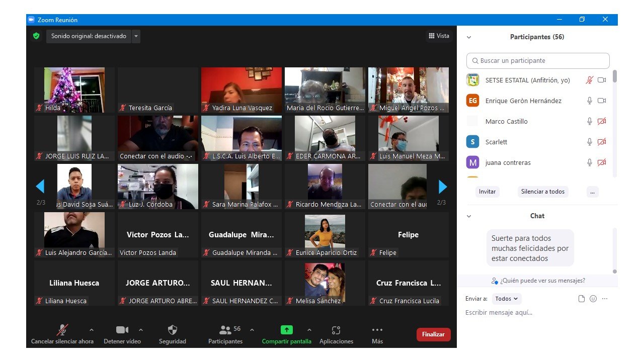Image resolution: width=644 pixels, height=362 pixels.
Task: Expand the Sonido original dropdown arrow
Action: pyautogui.click(x=136, y=36)
